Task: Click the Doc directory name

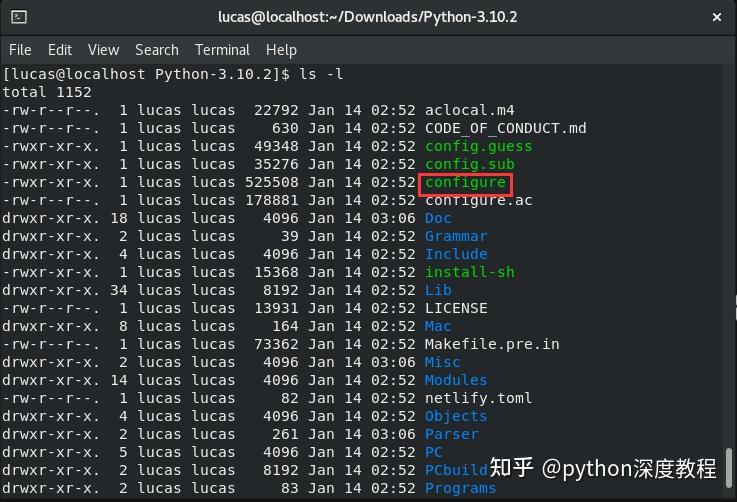Action: (x=438, y=218)
